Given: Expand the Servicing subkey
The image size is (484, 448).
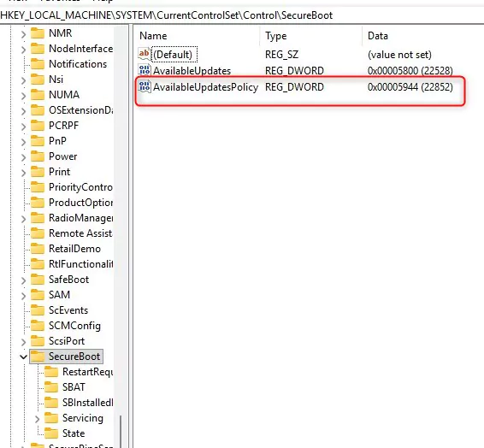Looking at the screenshot, I should [x=37, y=419].
